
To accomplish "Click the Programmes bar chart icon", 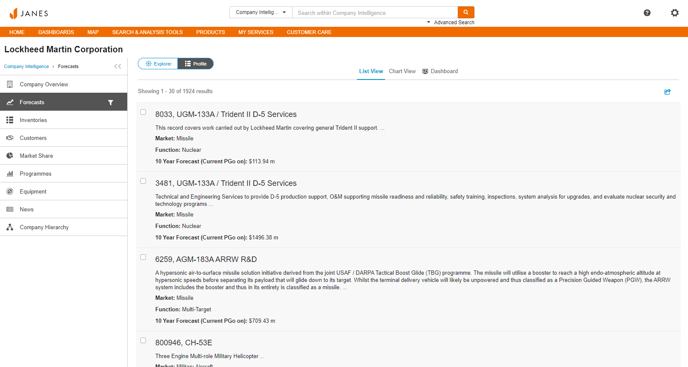I will pyautogui.click(x=10, y=173).
